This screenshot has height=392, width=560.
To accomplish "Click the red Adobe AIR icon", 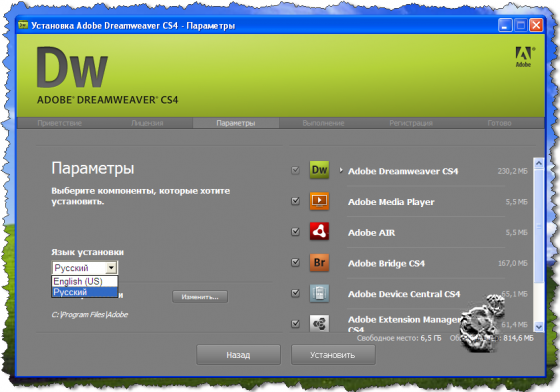I will 319,232.
